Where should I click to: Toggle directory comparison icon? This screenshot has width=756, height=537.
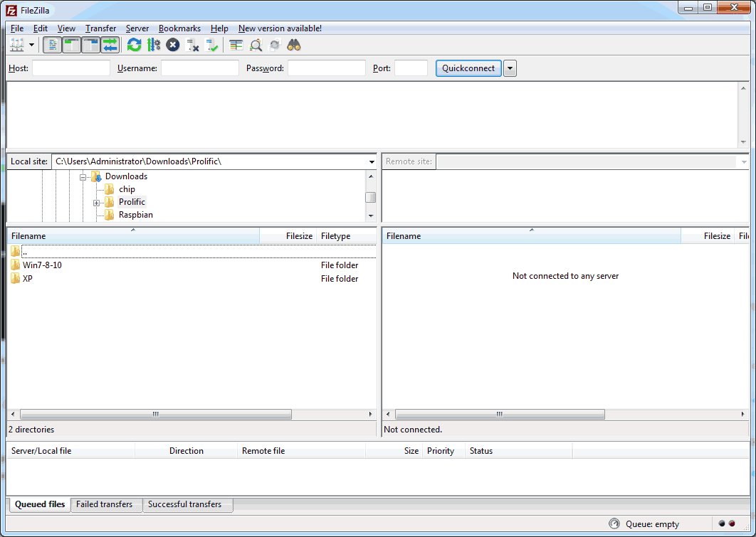click(256, 46)
